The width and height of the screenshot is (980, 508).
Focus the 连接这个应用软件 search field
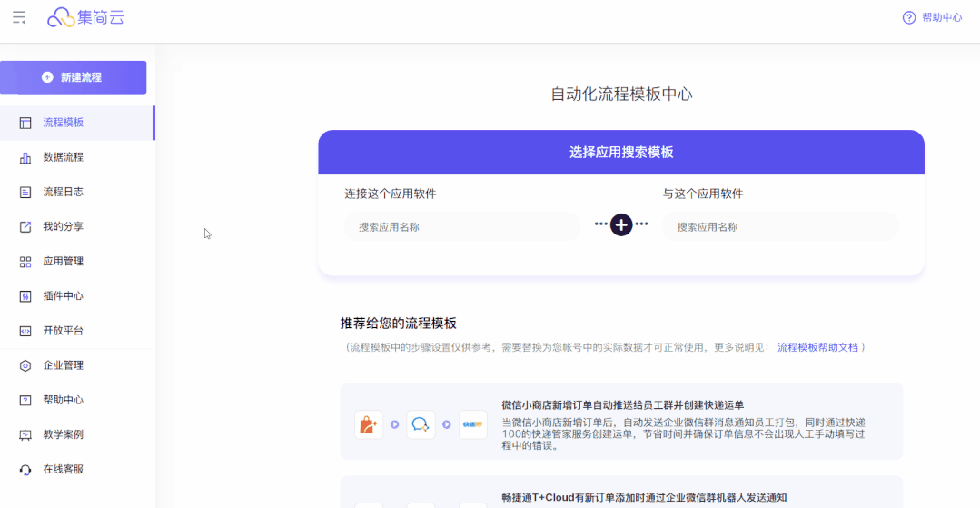(462, 227)
